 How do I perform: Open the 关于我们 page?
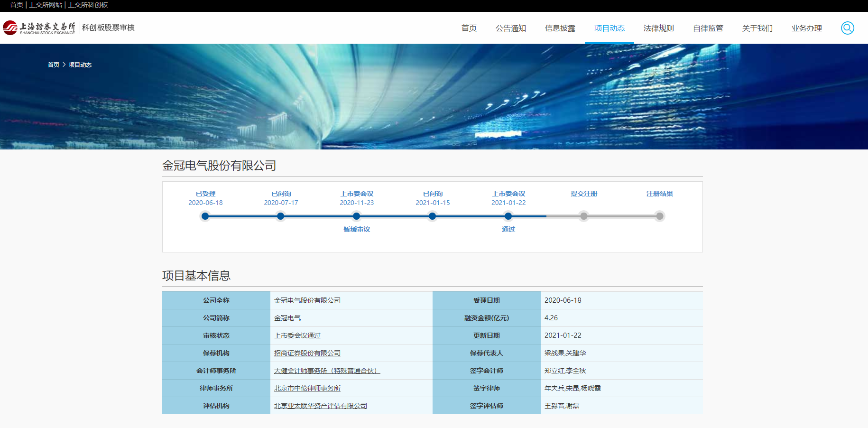tap(757, 28)
